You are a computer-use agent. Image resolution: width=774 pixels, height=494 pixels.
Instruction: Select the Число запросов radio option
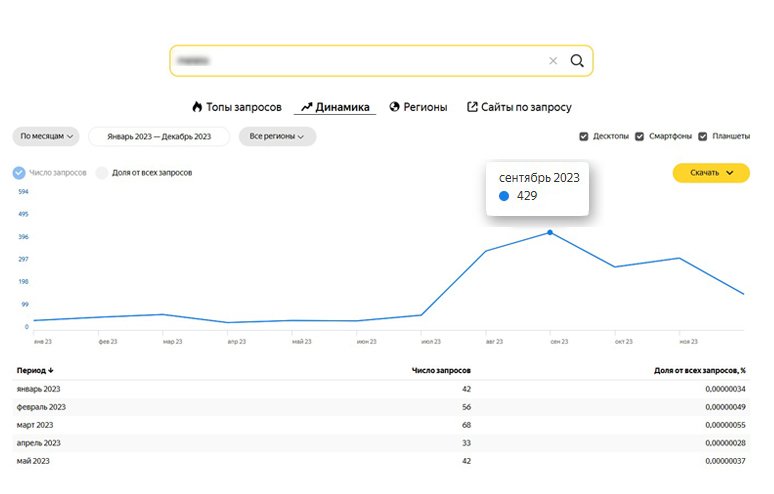click(19, 172)
